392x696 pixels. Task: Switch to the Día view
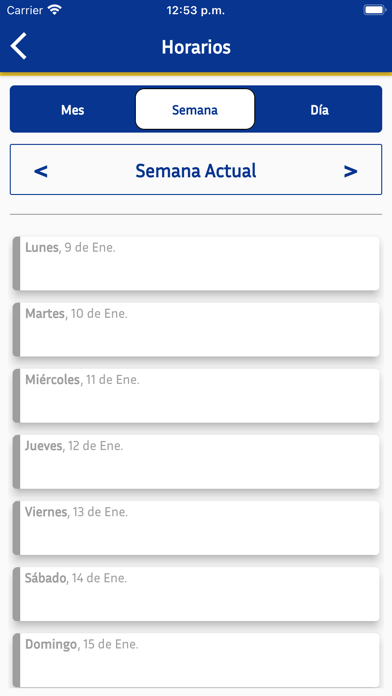click(x=319, y=110)
